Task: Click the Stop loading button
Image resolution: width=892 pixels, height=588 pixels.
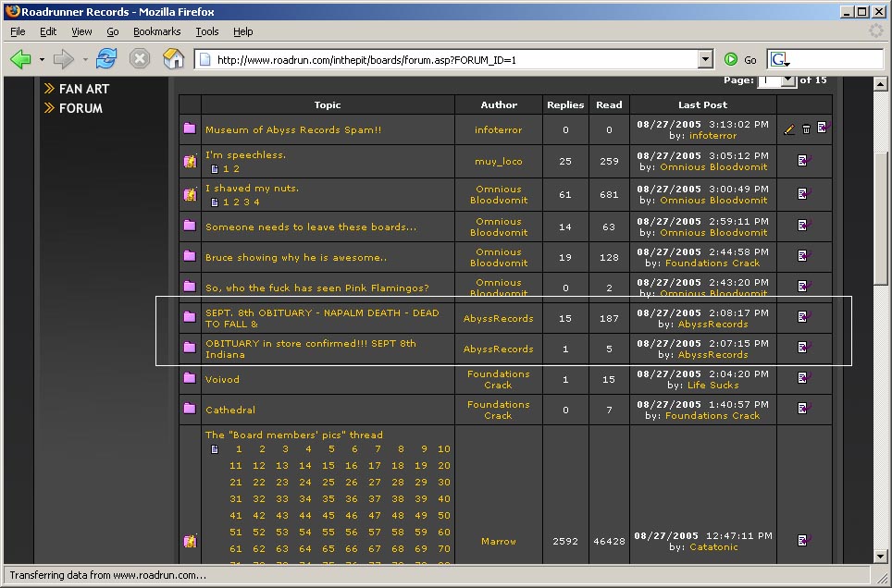Action: (140, 58)
